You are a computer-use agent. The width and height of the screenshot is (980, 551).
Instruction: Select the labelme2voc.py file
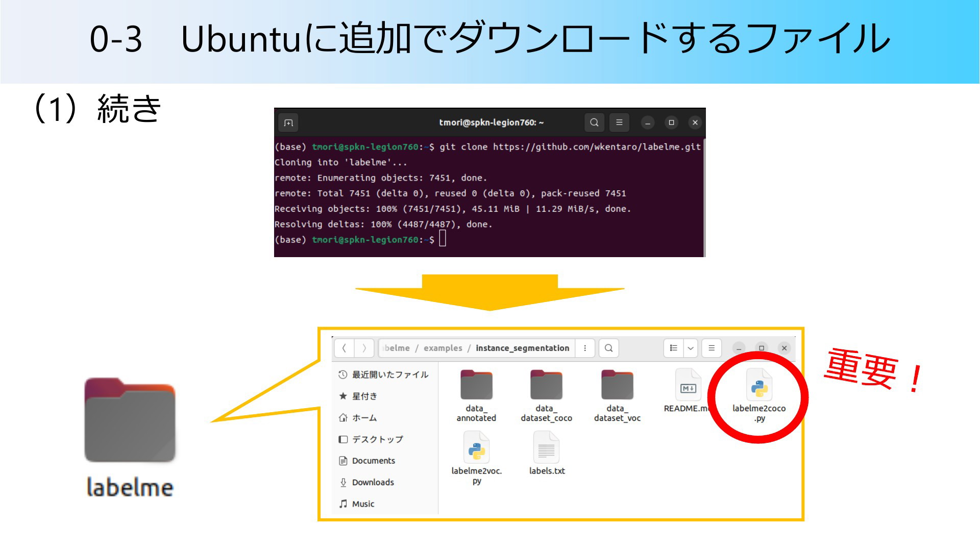click(476, 458)
